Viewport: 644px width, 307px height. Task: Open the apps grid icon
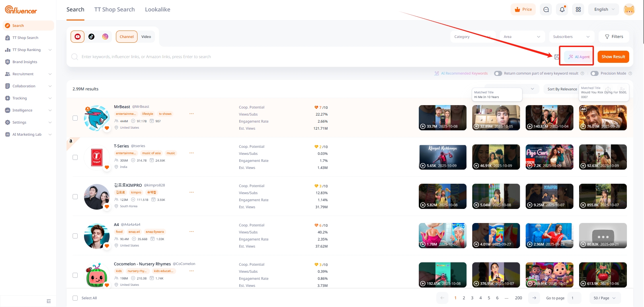point(578,9)
